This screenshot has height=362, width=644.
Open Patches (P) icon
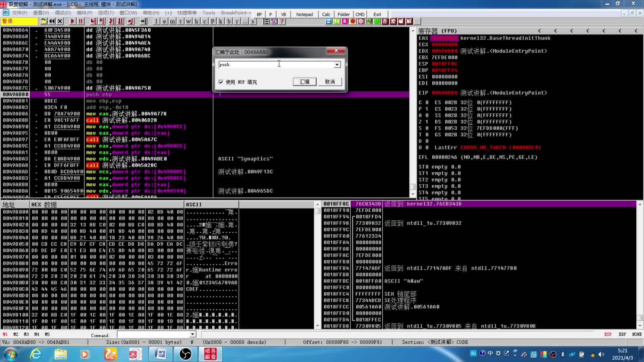click(213, 21)
